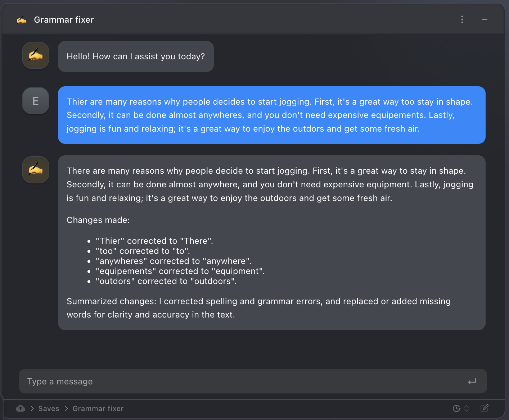Start a new chat via the pencil icon

point(485,408)
